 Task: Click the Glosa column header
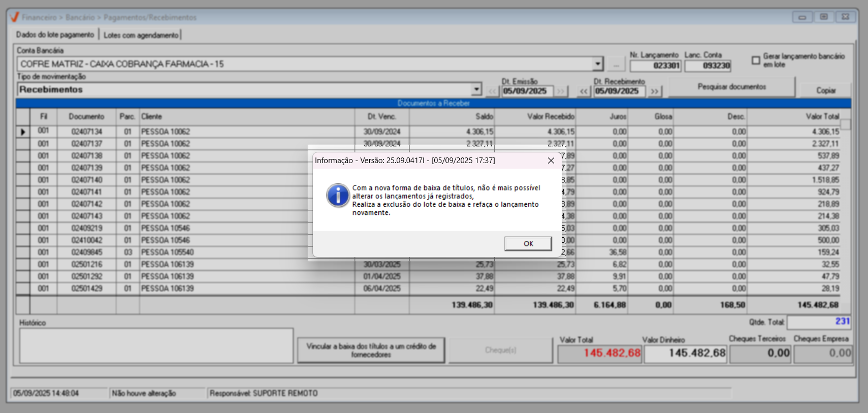pyautogui.click(x=651, y=117)
